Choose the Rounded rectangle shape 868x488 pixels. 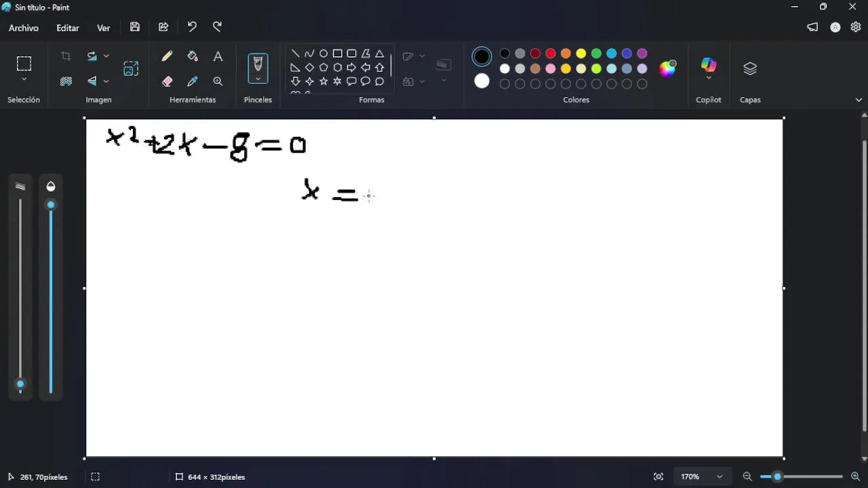click(x=351, y=54)
